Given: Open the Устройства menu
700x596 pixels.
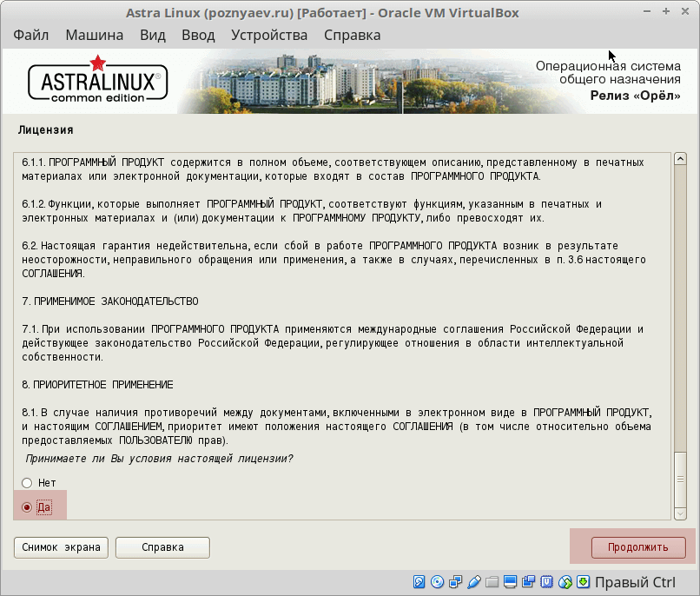Looking at the screenshot, I should point(269,35).
